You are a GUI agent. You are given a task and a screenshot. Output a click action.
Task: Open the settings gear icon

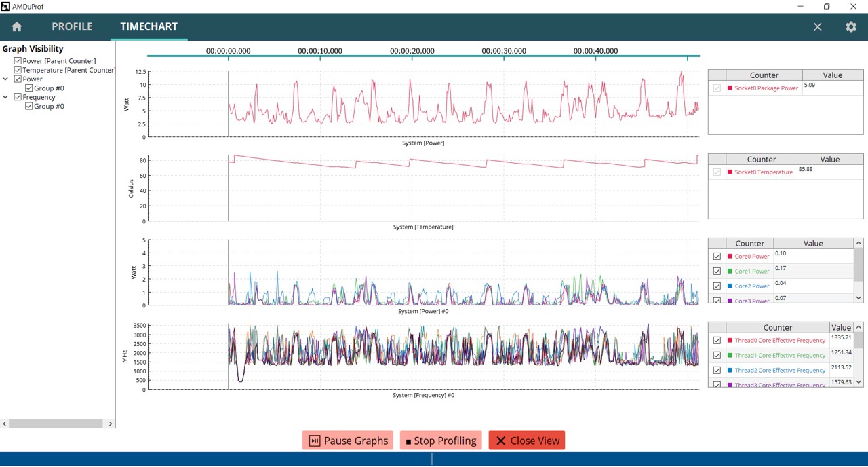click(x=851, y=26)
